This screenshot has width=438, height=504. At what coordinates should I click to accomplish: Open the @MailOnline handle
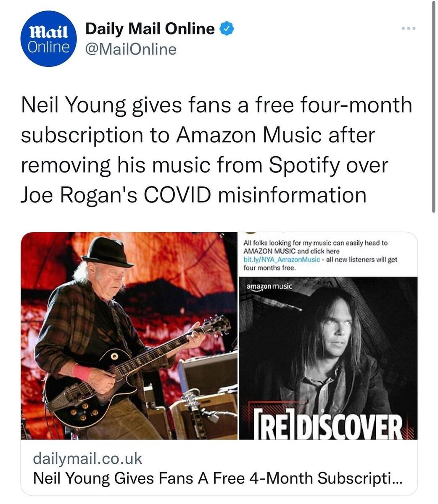[130, 50]
